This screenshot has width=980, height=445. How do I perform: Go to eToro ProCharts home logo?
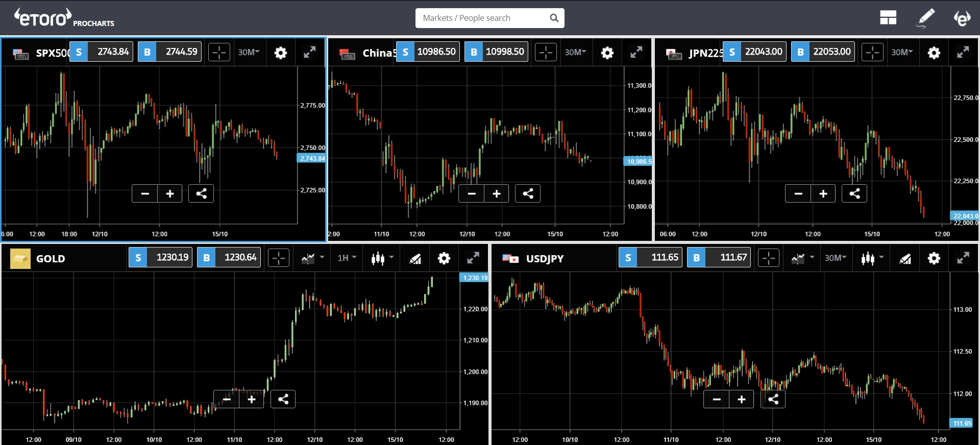pyautogui.click(x=64, y=18)
